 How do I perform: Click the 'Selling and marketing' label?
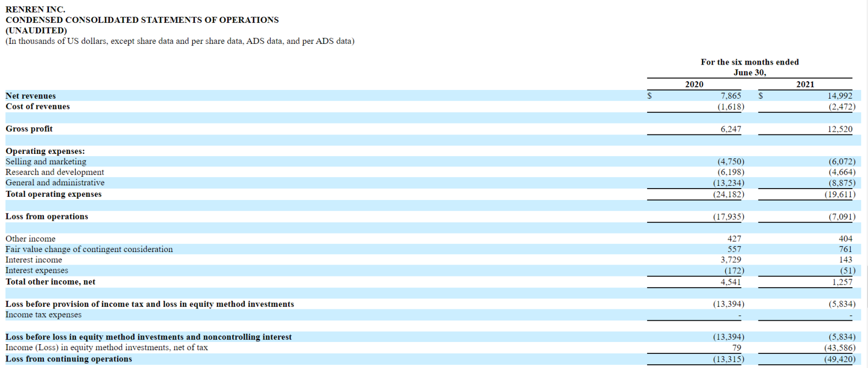point(46,162)
